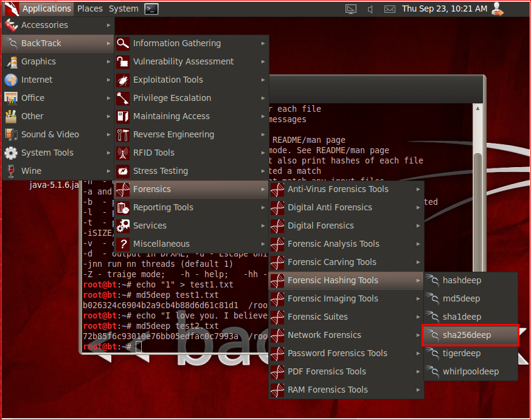Click the network display icon in panel
Screen dimensions: 531x420
[351, 9]
